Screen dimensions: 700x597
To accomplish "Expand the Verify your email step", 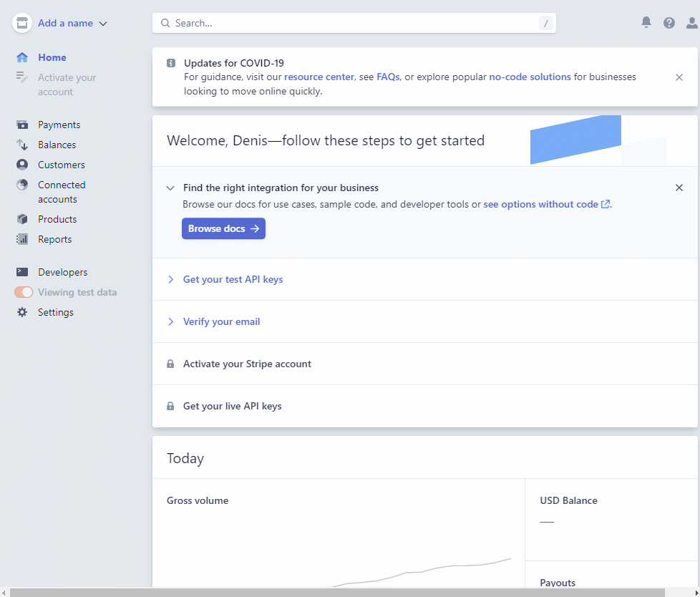I will (221, 321).
